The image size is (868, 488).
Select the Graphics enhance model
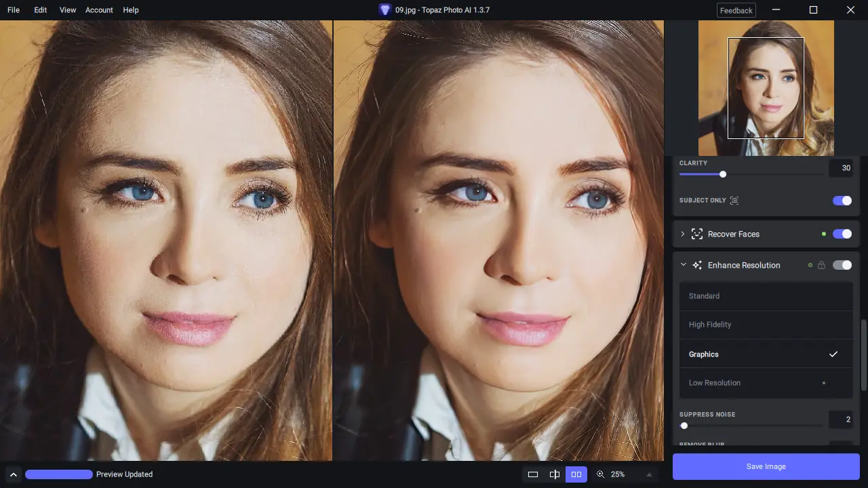(x=766, y=354)
